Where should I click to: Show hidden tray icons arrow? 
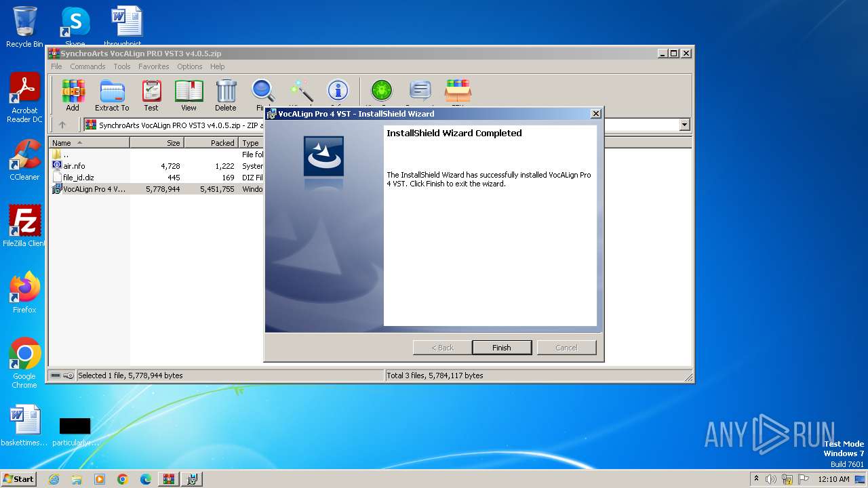coord(756,479)
